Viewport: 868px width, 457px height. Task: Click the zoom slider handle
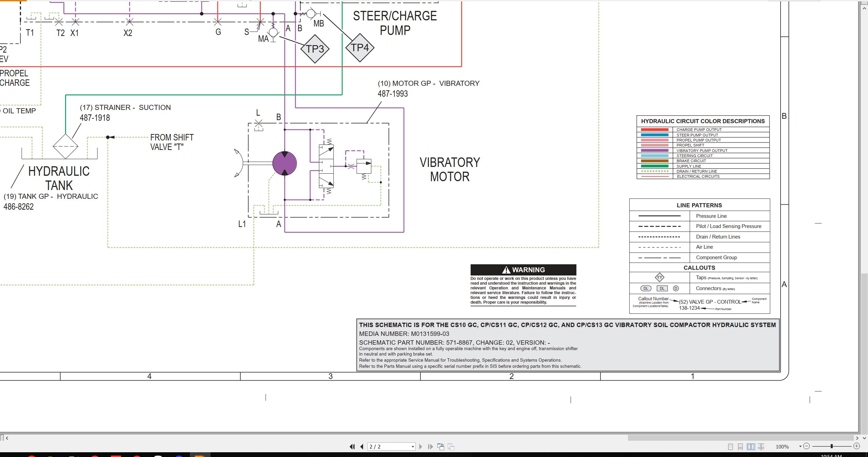click(x=831, y=446)
